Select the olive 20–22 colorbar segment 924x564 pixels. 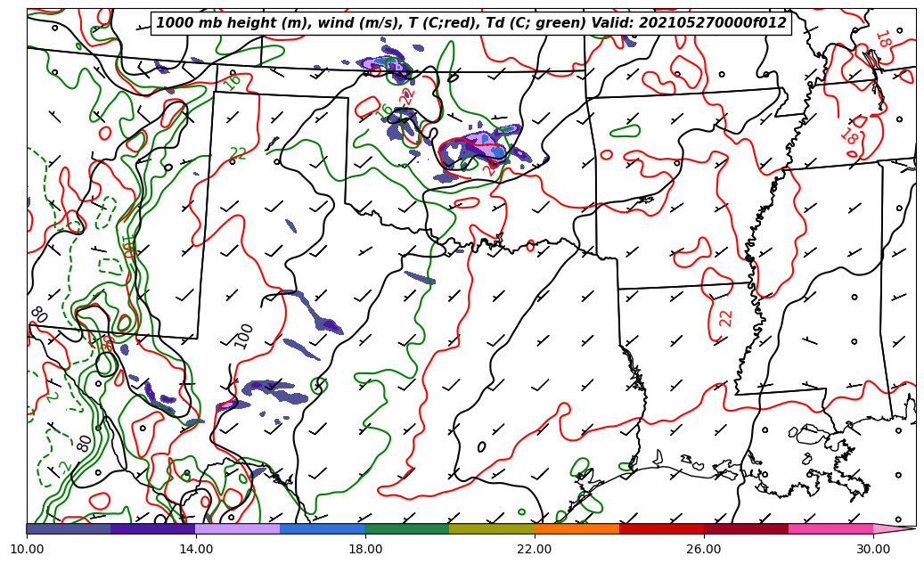coord(492,528)
